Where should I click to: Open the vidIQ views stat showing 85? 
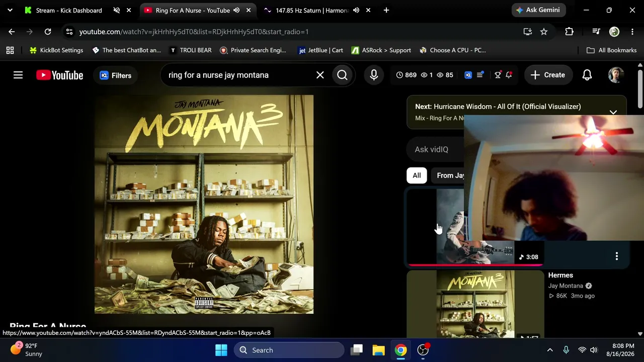(x=445, y=75)
